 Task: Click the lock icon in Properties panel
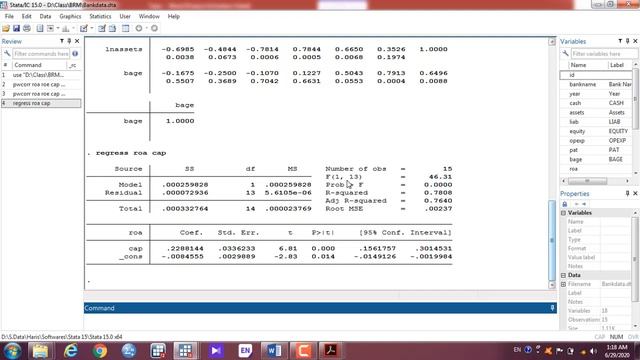coord(565,204)
